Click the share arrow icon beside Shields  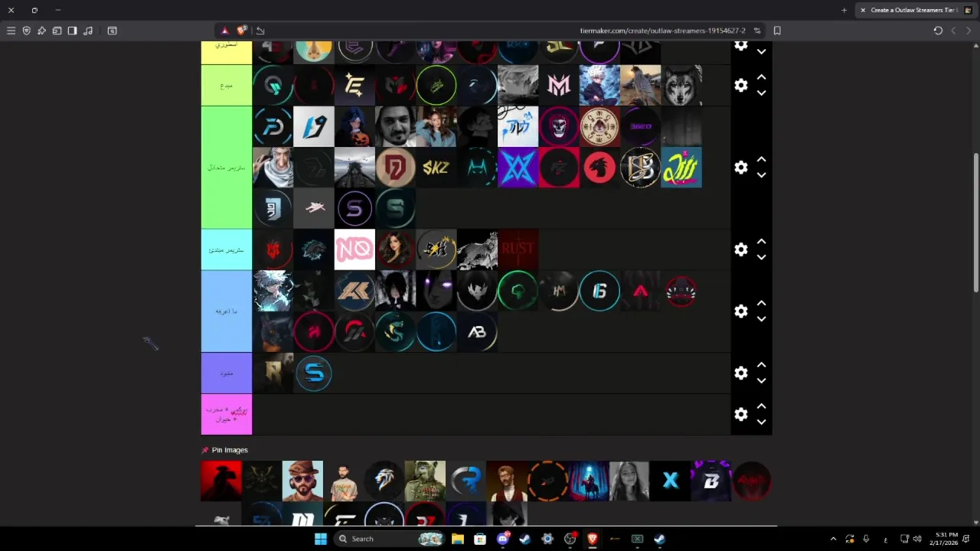260,31
